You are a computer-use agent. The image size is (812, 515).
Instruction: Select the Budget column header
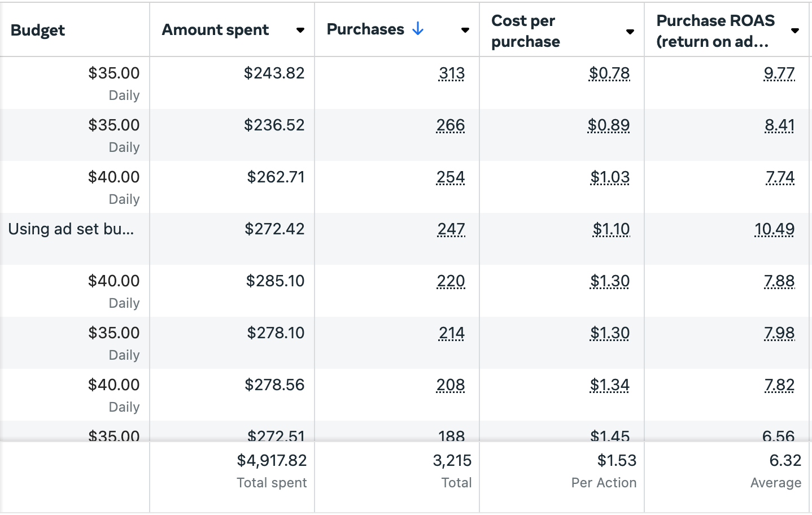click(38, 30)
